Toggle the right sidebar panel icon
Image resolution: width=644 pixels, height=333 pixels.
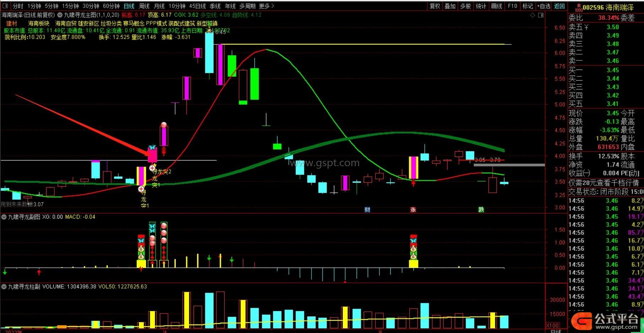541,15
